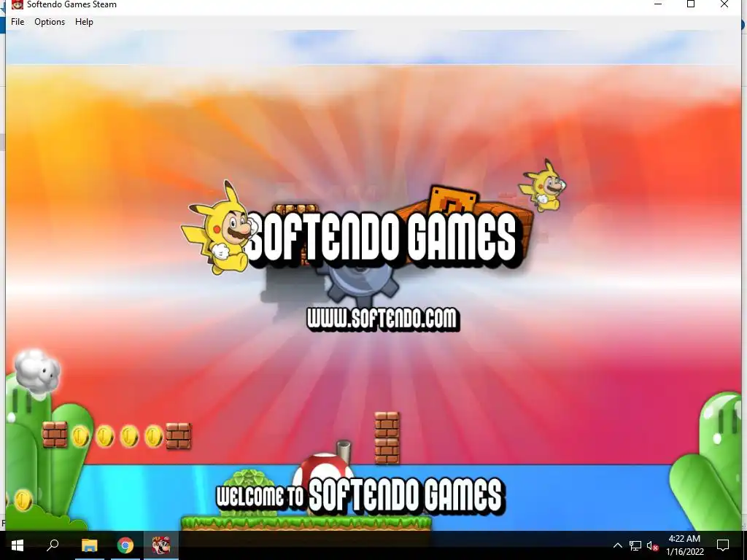Image resolution: width=747 pixels, height=560 pixels.
Task: Maximize the Softendo Games Steam window
Action: 691,4
